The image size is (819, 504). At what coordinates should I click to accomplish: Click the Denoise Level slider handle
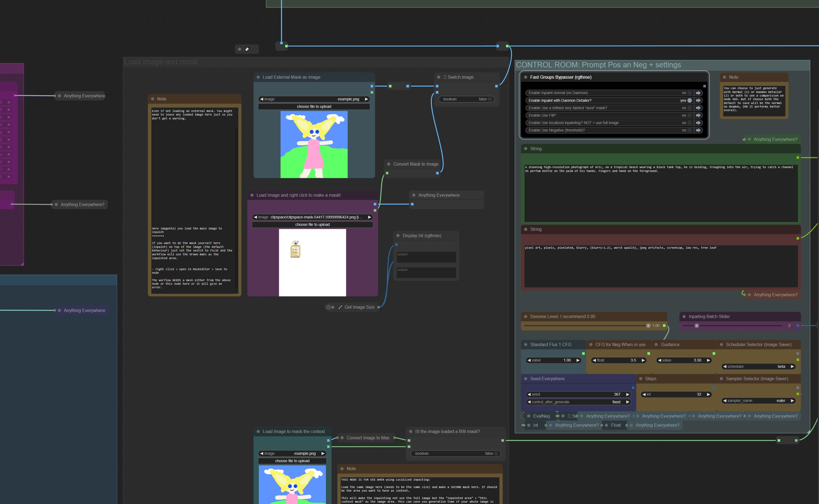pos(648,326)
